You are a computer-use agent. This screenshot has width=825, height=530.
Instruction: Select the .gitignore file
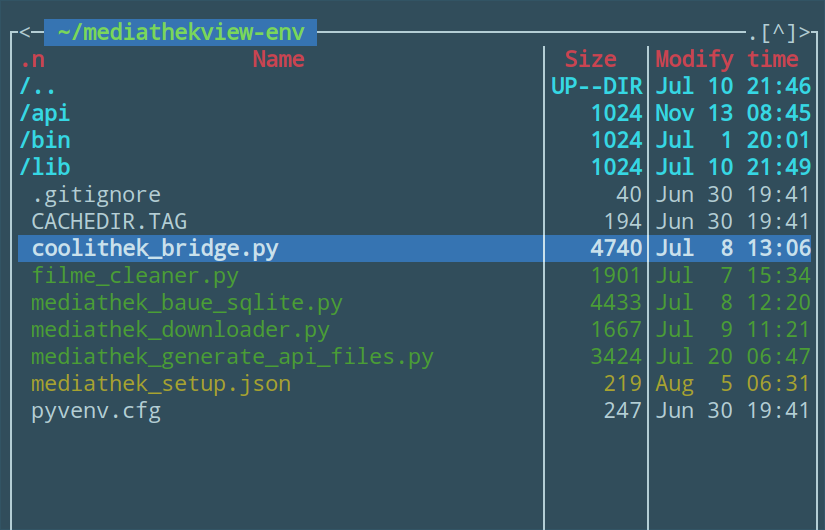[96, 194]
